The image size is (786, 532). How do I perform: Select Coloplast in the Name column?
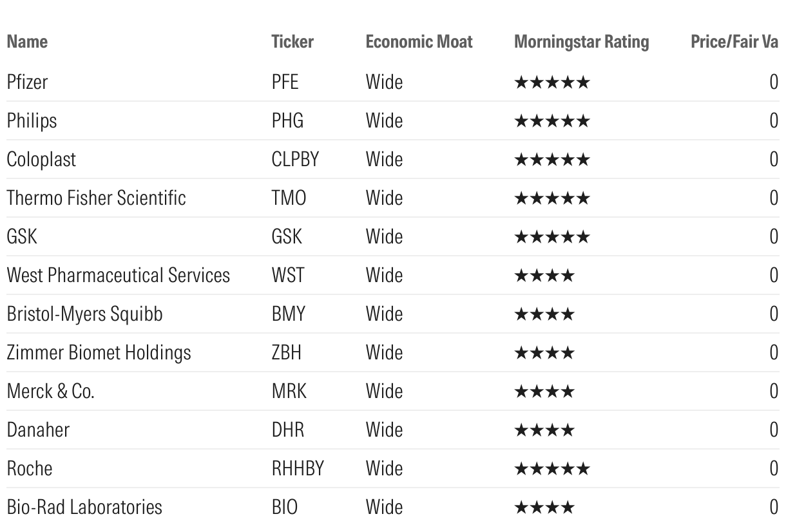(41, 160)
